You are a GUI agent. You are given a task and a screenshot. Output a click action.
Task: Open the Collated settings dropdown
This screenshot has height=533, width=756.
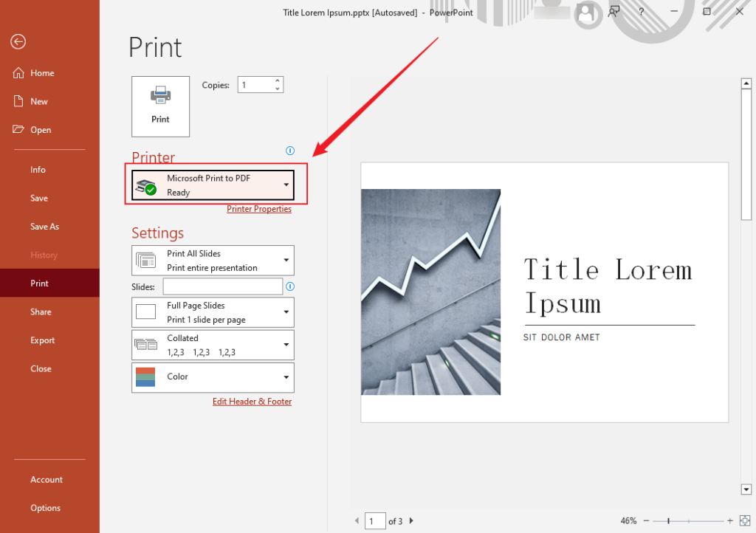(x=286, y=345)
